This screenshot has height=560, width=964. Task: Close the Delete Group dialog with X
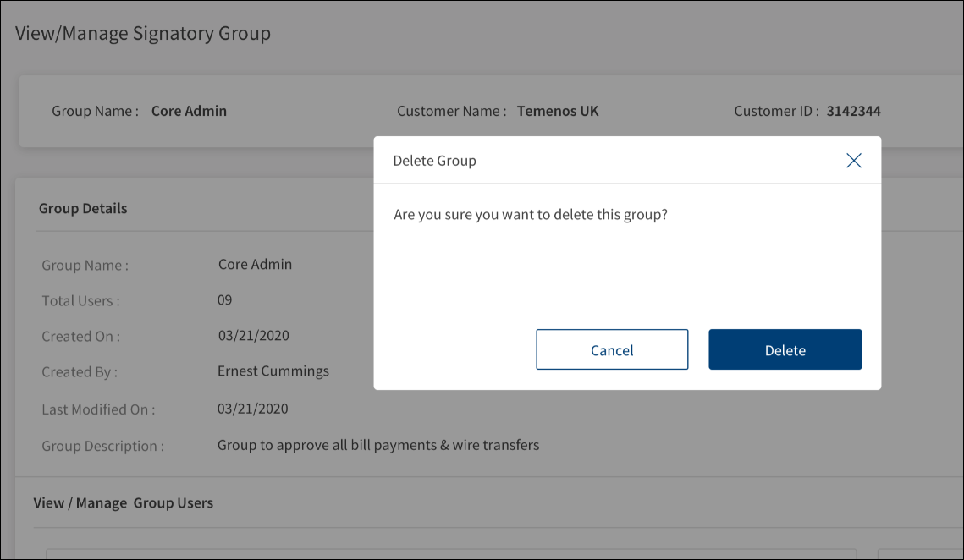(853, 161)
